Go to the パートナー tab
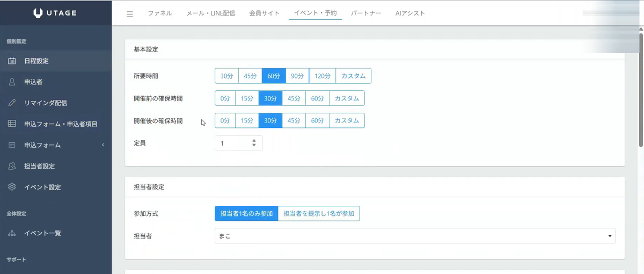Viewport: 644px width, 274px height. tap(366, 13)
